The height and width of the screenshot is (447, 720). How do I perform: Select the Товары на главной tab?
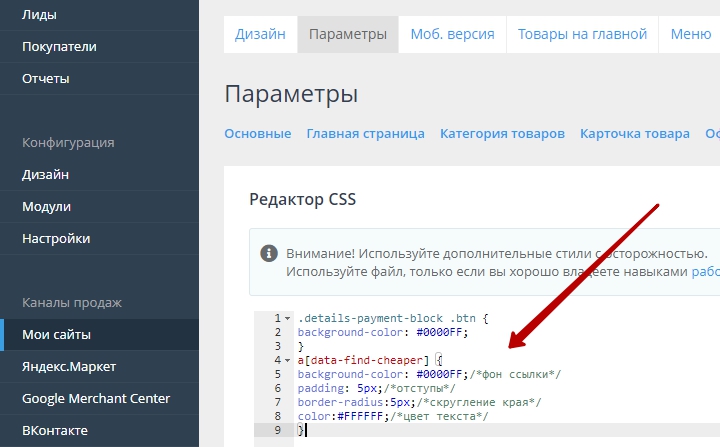coord(582,34)
